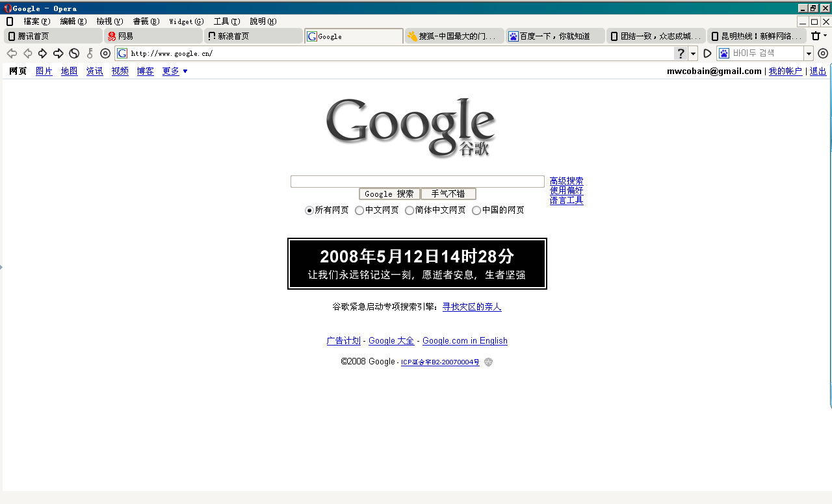Open the ICP证合字B2-20070004号 link

coord(440,362)
